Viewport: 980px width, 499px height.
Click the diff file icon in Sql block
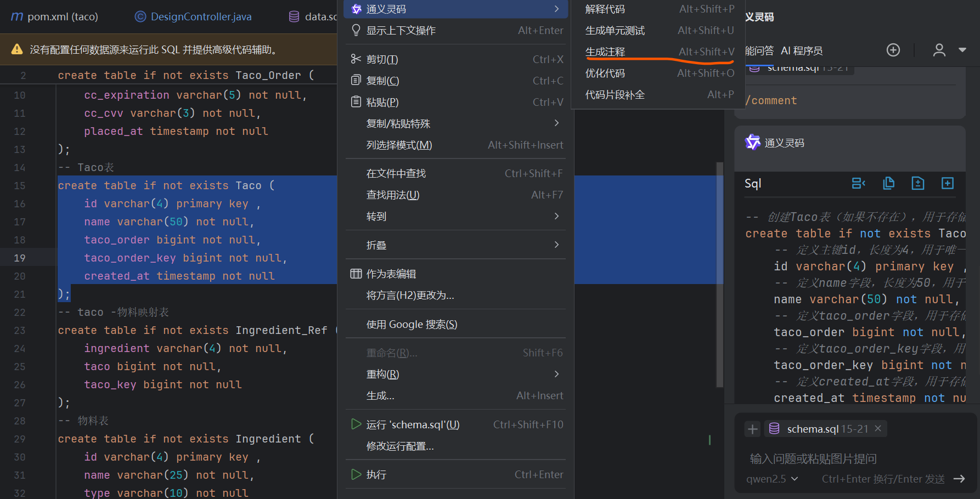(918, 183)
